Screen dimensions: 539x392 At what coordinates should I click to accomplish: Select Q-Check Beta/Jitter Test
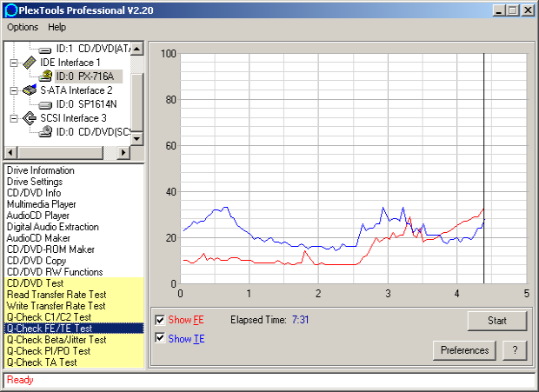(74, 340)
